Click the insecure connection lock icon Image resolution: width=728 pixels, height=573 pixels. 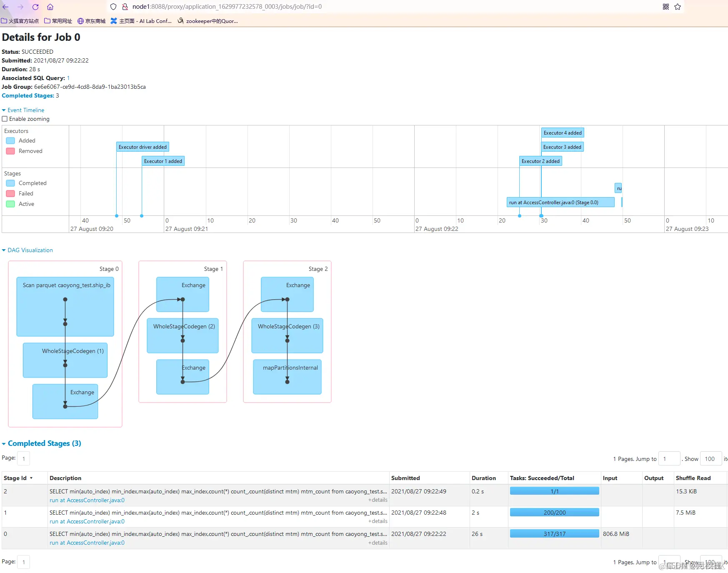tap(125, 7)
